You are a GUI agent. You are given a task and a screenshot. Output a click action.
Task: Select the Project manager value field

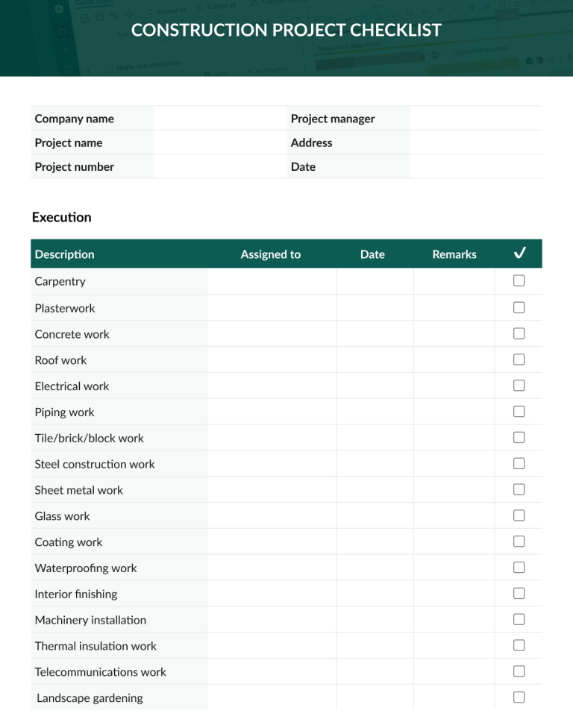[476, 119]
